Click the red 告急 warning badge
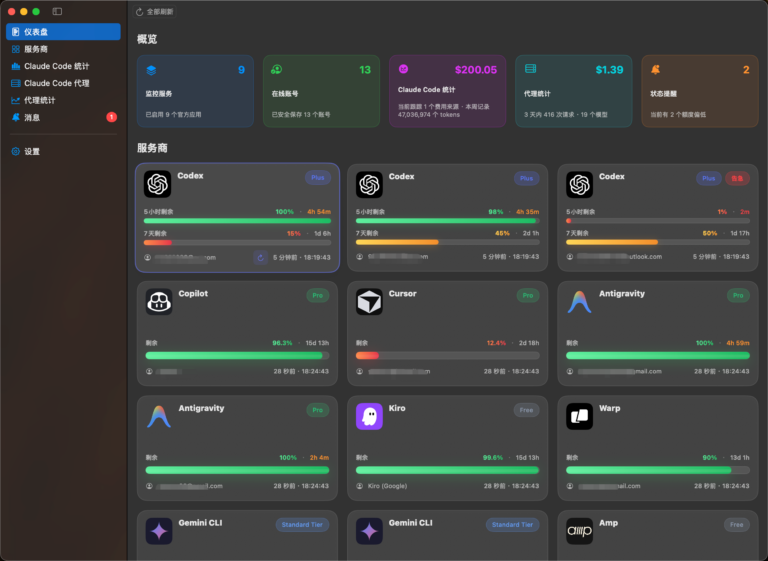Screen dimensions: 768x561 (737, 178)
